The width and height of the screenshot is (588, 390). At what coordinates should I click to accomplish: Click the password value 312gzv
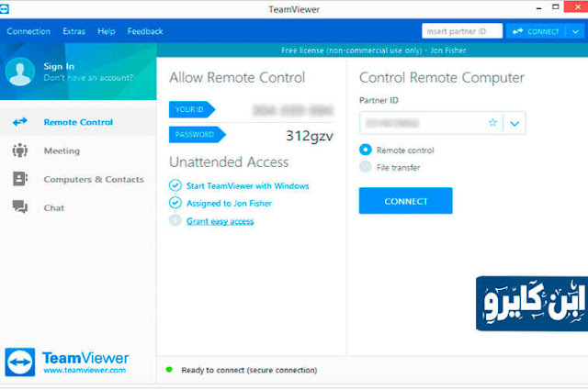pyautogui.click(x=310, y=136)
